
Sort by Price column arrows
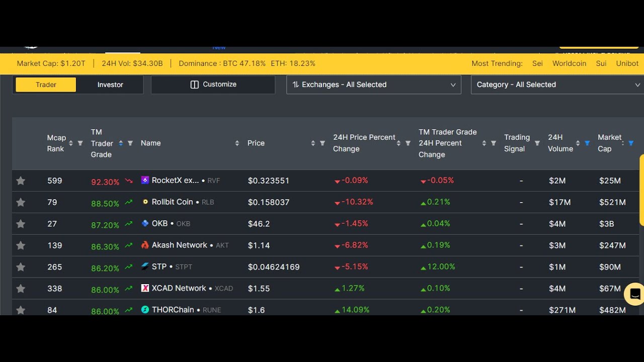point(313,143)
